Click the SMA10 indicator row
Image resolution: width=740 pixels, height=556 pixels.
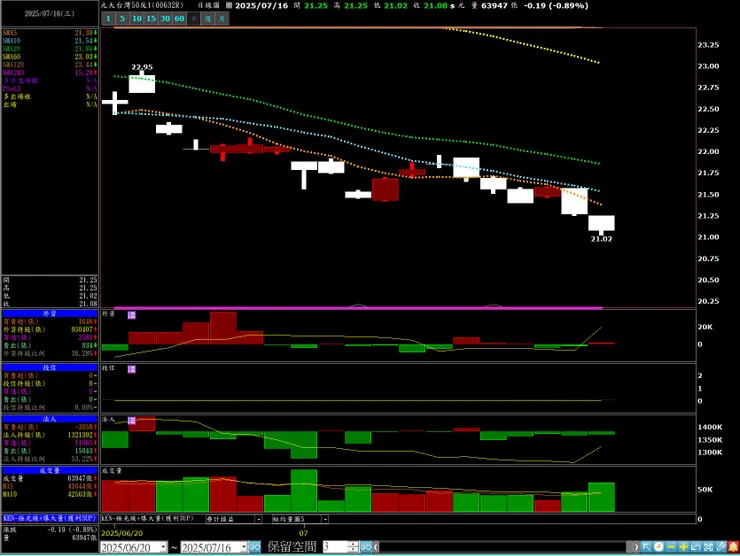(50, 41)
